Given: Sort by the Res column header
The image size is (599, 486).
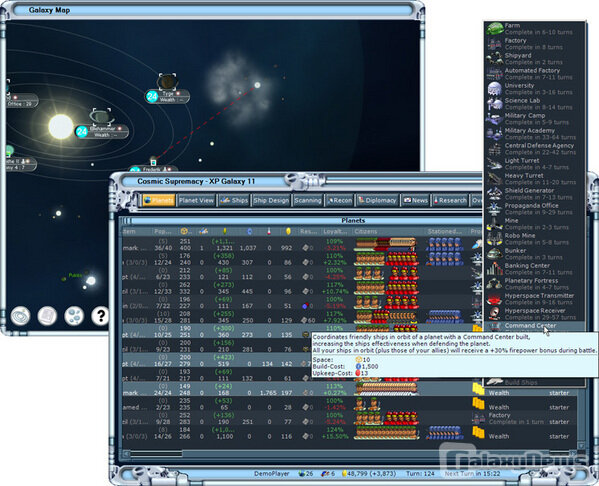Looking at the screenshot, I should click(x=308, y=232).
